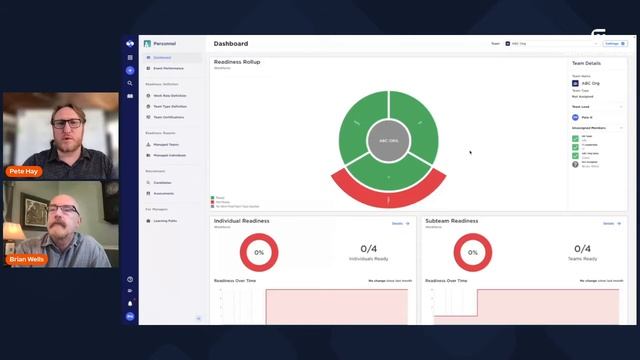Click team lead Pete H avatar
Screen dimensions: 640x360
coord(575,118)
